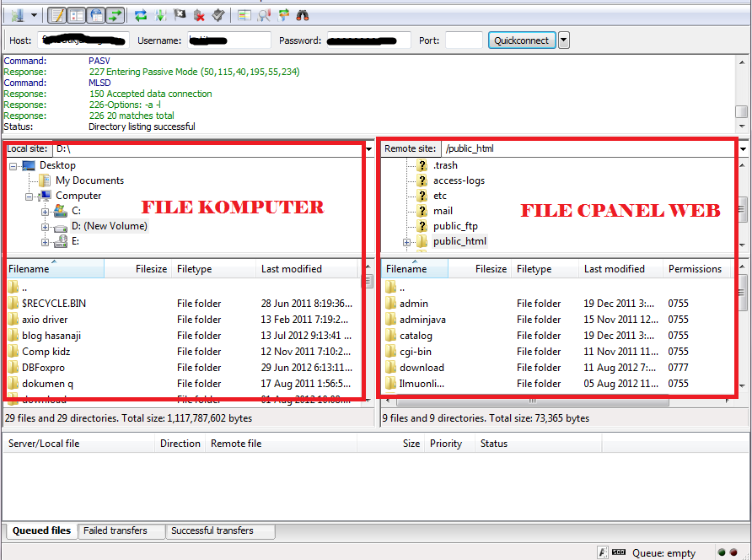Reconnect to last server icon

click(218, 15)
